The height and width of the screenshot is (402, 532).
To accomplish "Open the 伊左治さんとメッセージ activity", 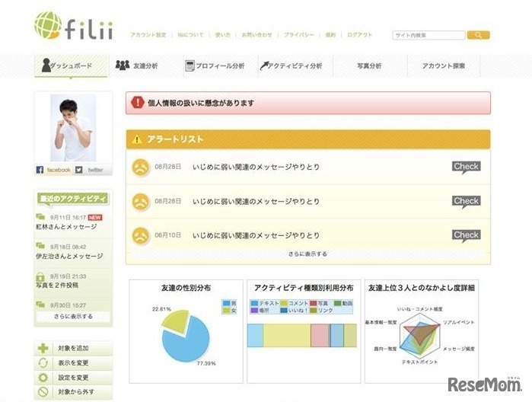I will click(x=69, y=256).
